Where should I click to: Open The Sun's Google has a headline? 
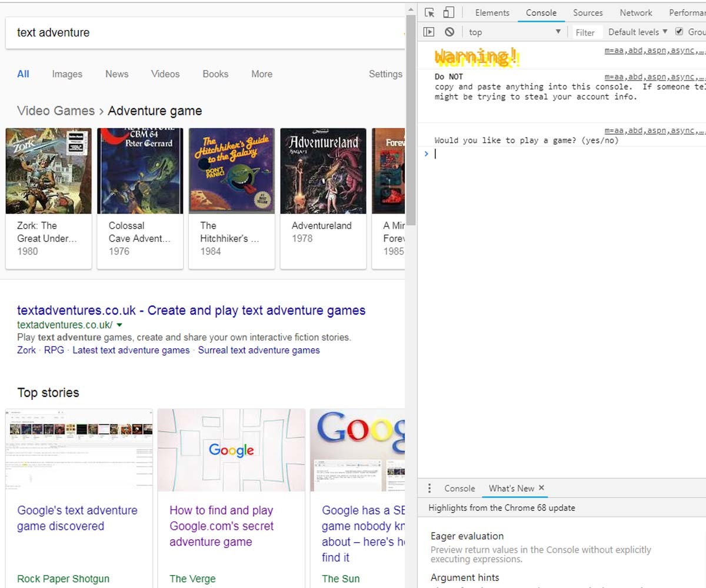click(x=364, y=534)
